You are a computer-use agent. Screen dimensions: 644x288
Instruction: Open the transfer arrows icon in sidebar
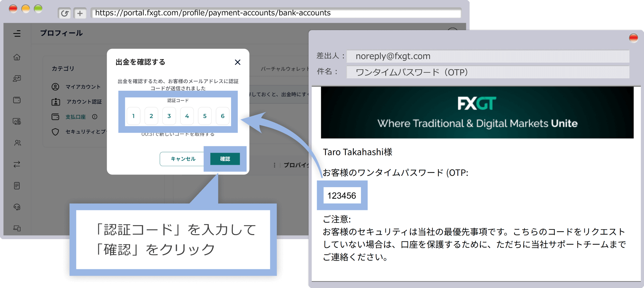(17, 164)
